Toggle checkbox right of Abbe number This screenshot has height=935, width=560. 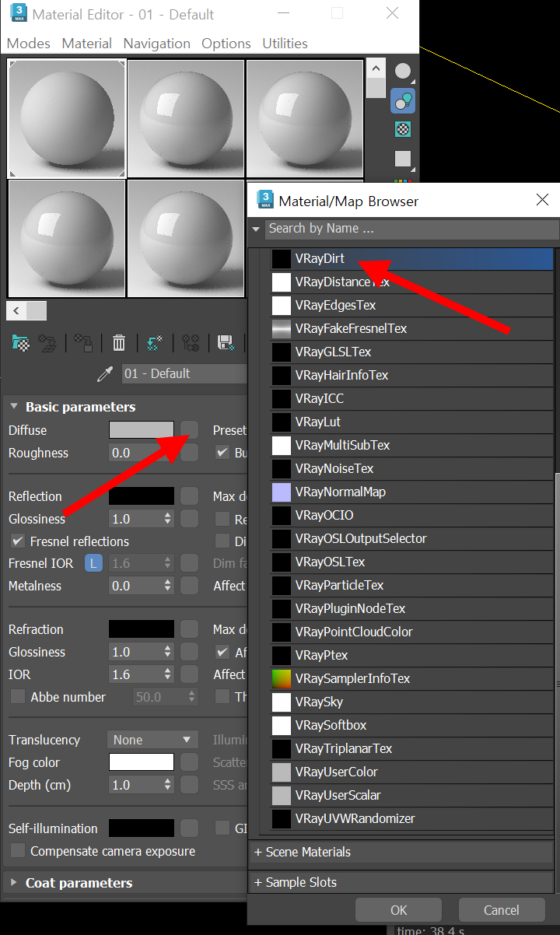click(222, 697)
